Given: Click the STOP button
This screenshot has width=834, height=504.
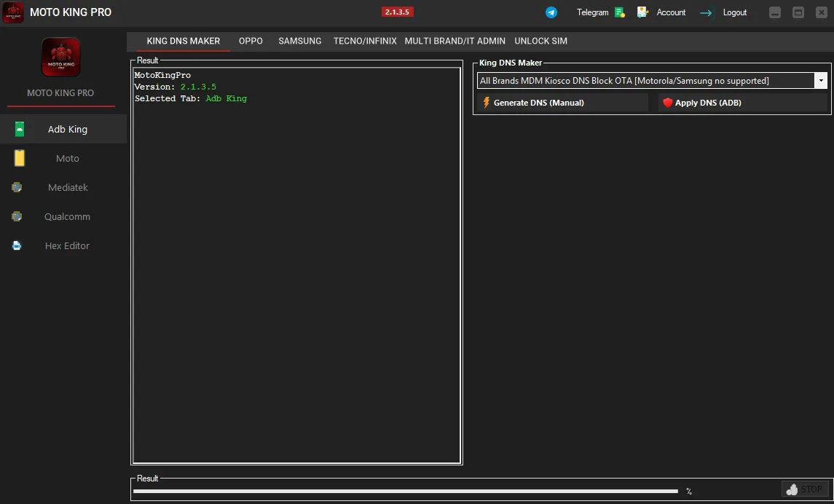Looking at the screenshot, I should click(x=805, y=489).
